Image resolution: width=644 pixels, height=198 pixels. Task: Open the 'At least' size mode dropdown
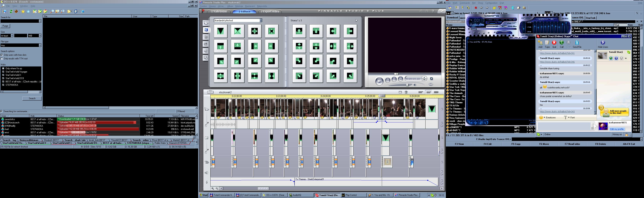point(12,36)
